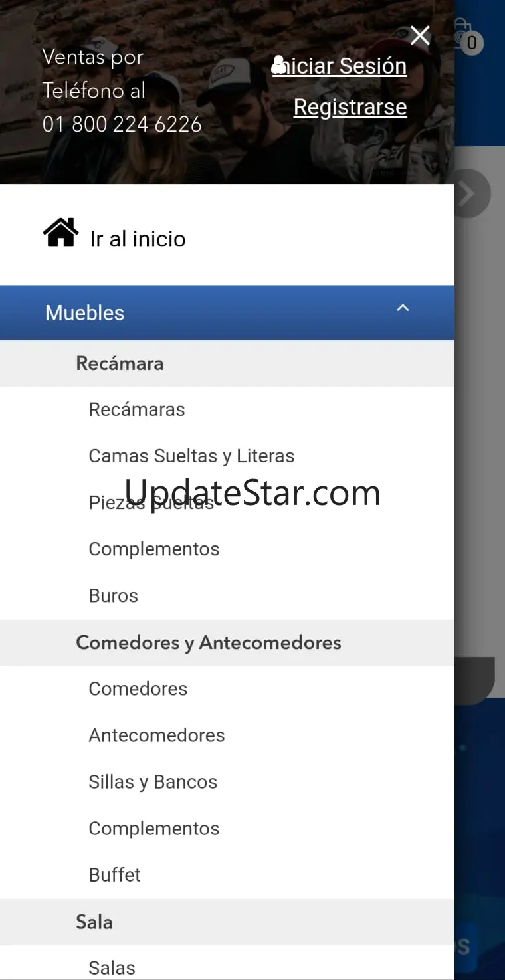This screenshot has height=980, width=505.
Task: Collapse the Muebles section chevron
Action: pyautogui.click(x=403, y=308)
